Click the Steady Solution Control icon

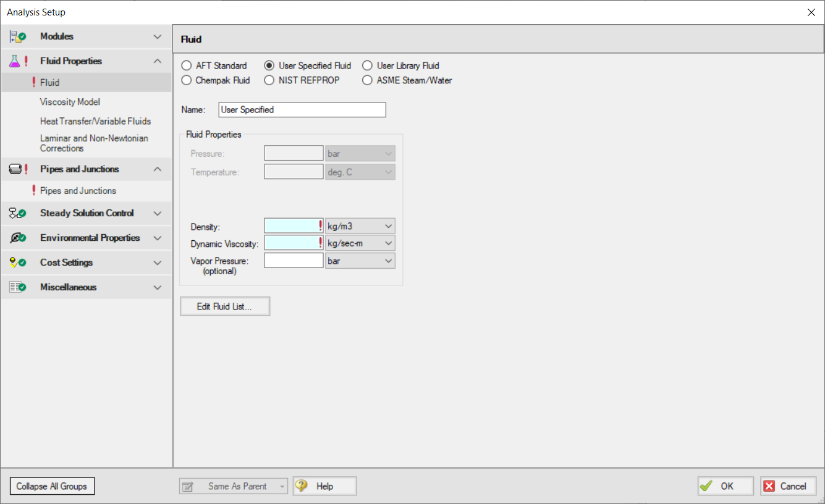point(17,212)
